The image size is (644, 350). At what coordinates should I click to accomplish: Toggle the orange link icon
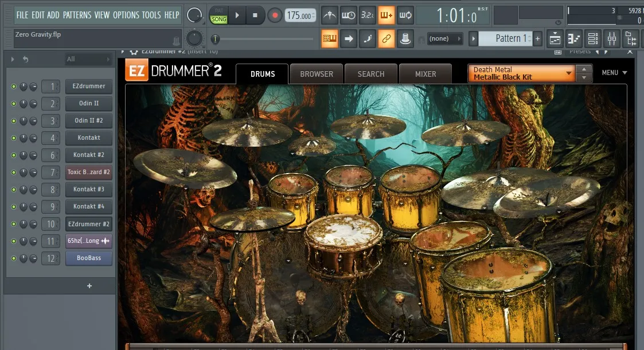point(387,39)
